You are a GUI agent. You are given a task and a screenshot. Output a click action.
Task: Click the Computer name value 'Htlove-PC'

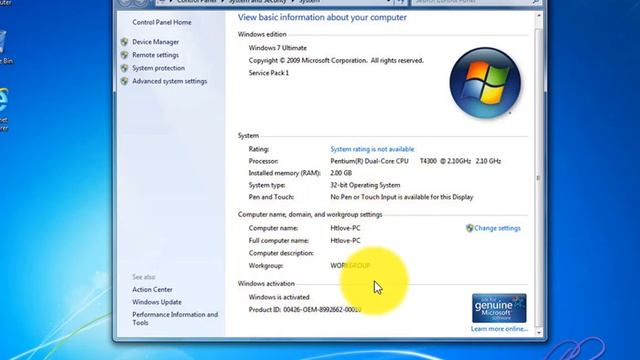click(x=345, y=228)
